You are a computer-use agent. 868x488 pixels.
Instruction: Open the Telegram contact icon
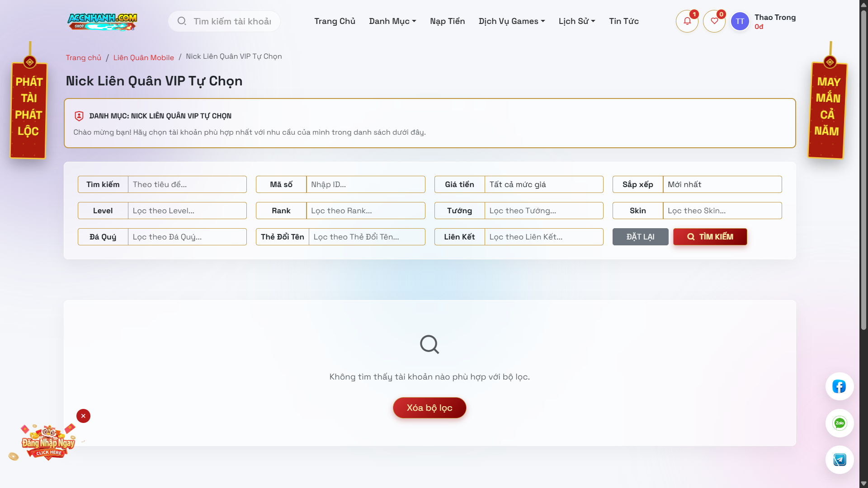coord(839,460)
